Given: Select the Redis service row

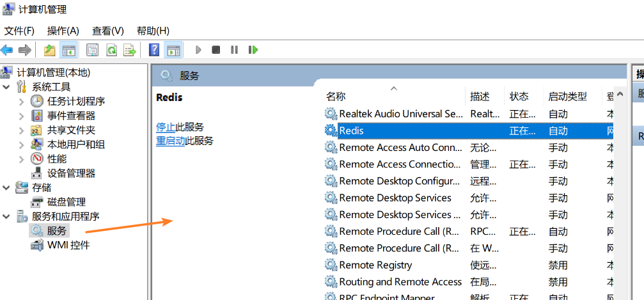Looking at the screenshot, I should 469,130.
